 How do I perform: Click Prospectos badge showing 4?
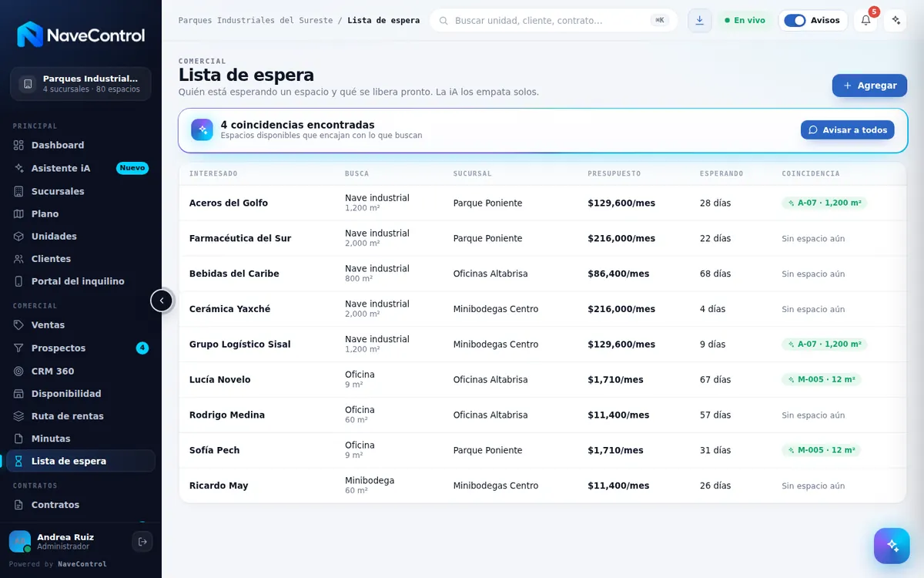(x=142, y=348)
